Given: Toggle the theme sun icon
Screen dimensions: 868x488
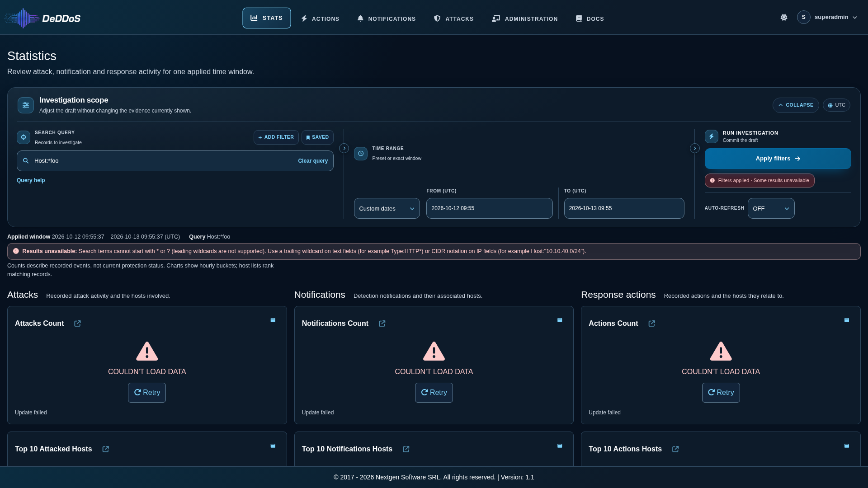Looking at the screenshot, I should click(784, 17).
